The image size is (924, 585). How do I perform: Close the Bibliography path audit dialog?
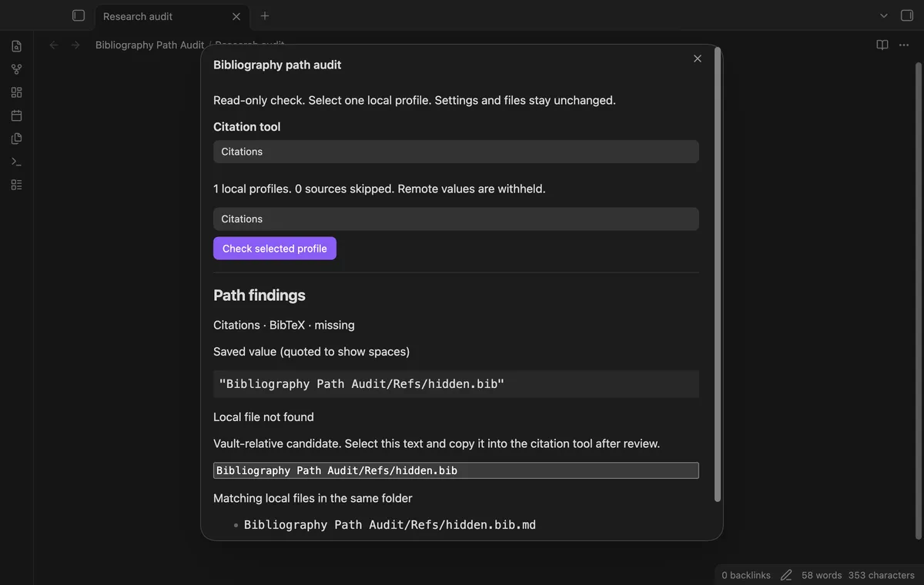click(x=698, y=58)
